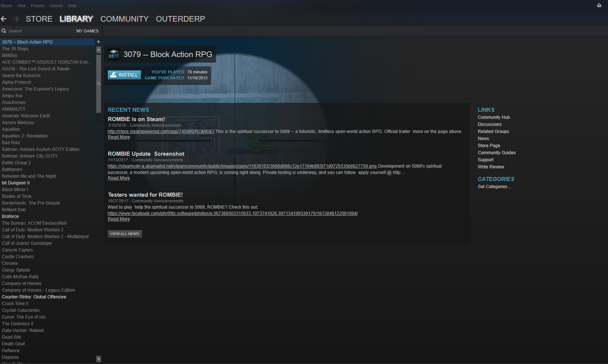Screen dimensions: 608x364
Task: Open the ROMBIE is on Steam! headline
Action: pos(136,119)
